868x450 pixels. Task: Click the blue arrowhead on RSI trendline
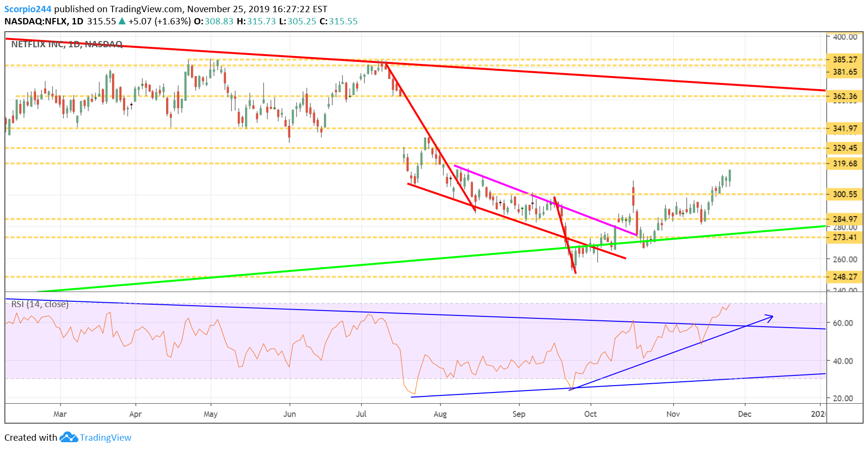pos(770,318)
